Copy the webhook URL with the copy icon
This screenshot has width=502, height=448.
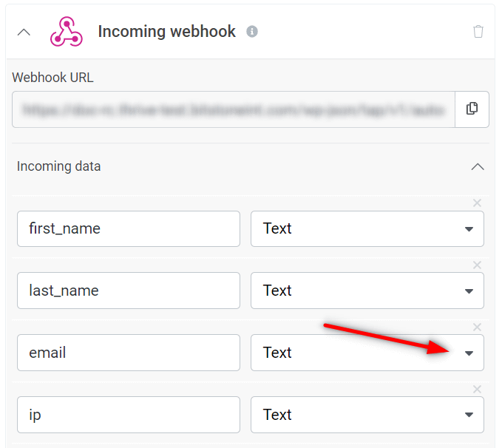472,109
